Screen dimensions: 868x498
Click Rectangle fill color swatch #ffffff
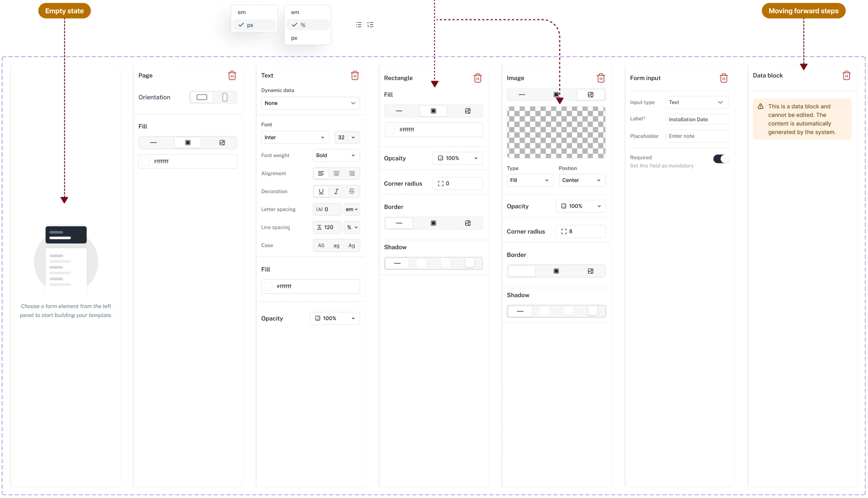coord(391,130)
